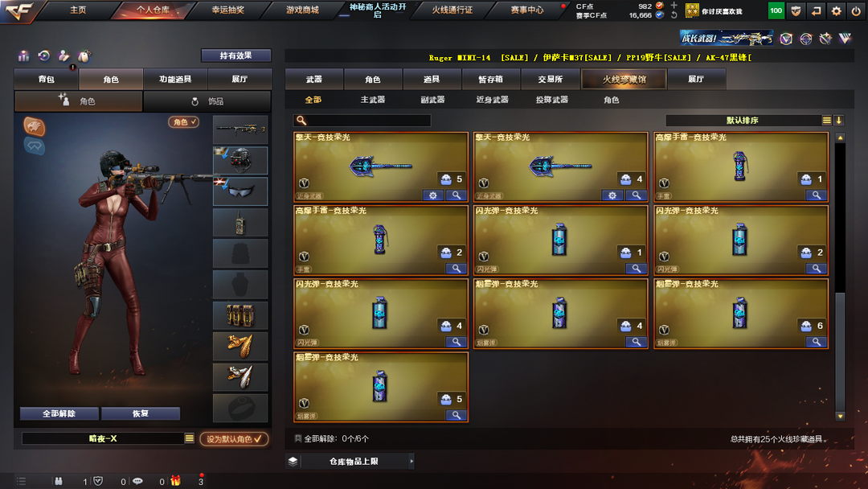Switch to the 交易所 tab
This screenshot has height=489, width=868.
[551, 79]
